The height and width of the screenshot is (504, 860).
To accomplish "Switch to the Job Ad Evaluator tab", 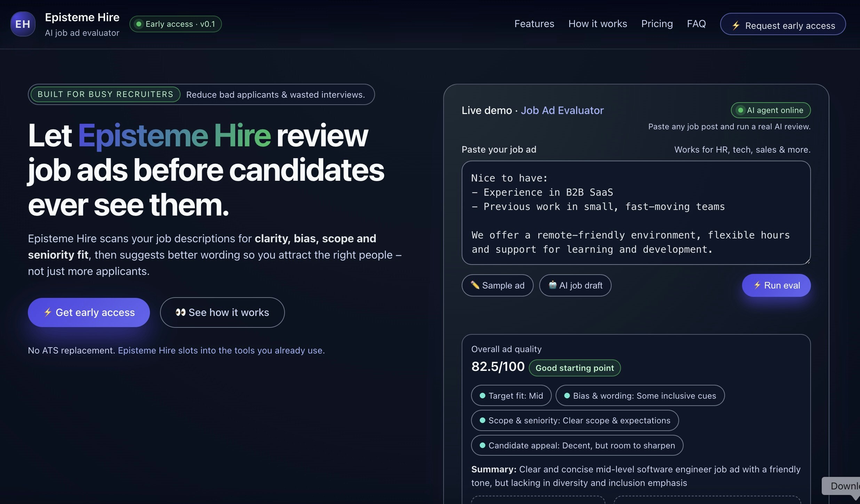I will point(562,110).
